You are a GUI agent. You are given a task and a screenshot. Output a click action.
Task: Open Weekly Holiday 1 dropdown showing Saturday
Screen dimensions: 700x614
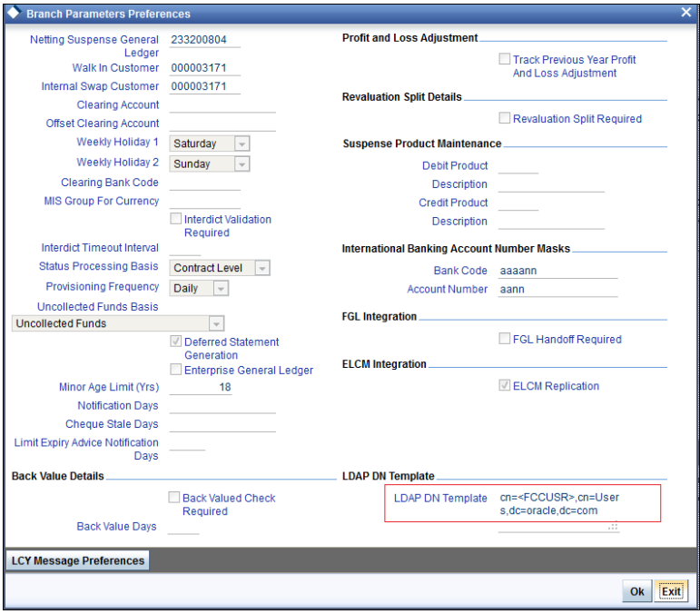tap(210, 144)
